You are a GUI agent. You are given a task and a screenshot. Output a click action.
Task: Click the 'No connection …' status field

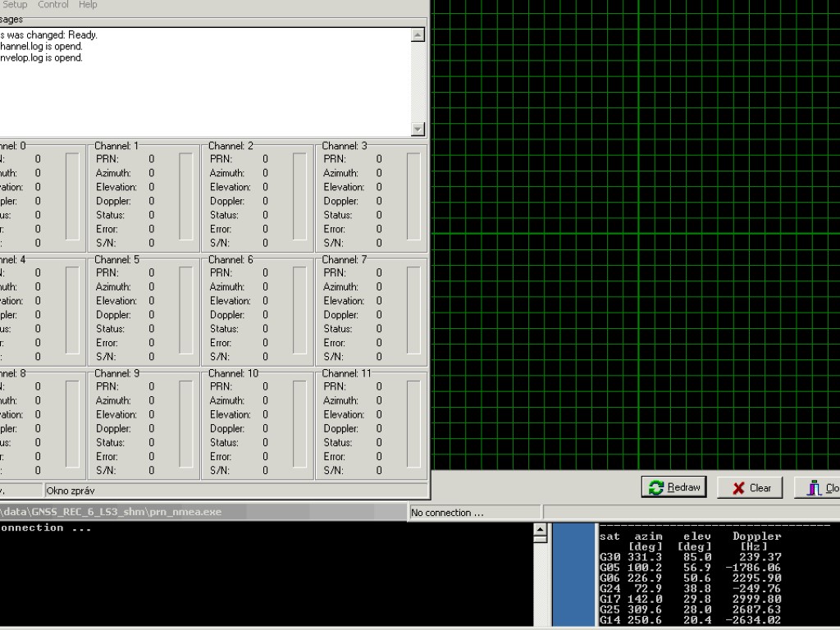pos(474,513)
